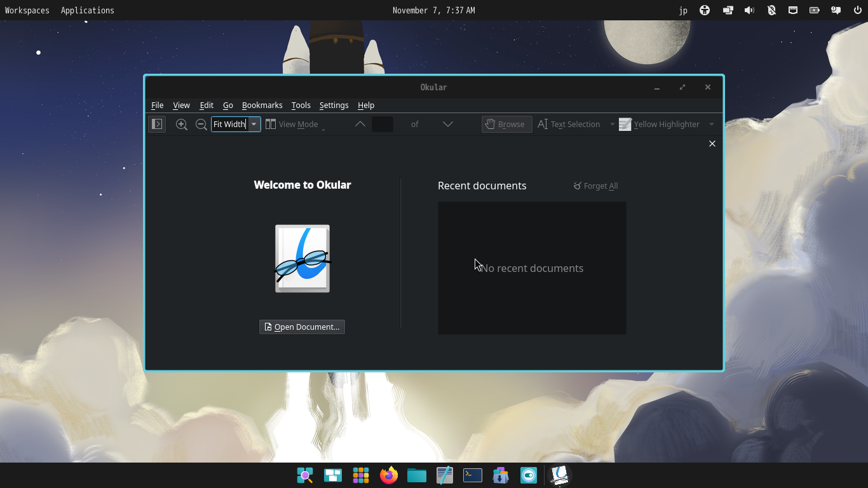
Task: Click the current page number field
Action: click(383, 125)
